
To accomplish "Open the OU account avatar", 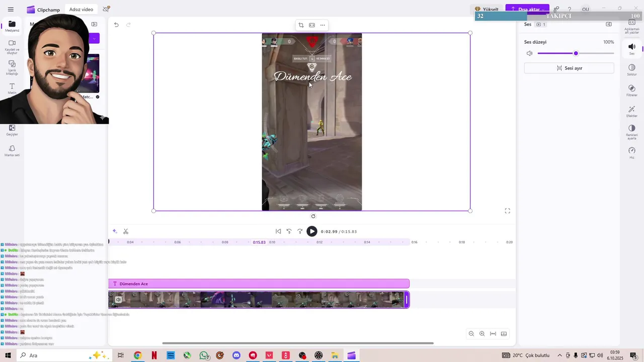I will pyautogui.click(x=585, y=9).
